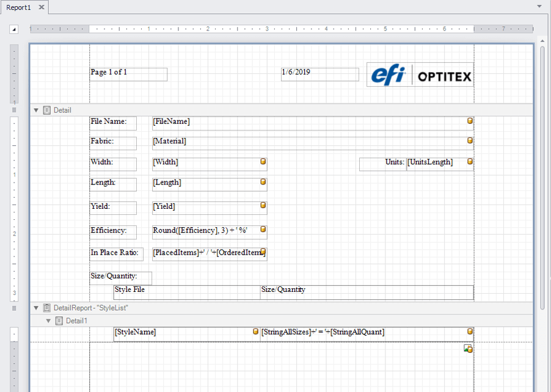Collapse the Detail band
This screenshot has width=551, height=392.
pyautogui.click(x=36, y=111)
